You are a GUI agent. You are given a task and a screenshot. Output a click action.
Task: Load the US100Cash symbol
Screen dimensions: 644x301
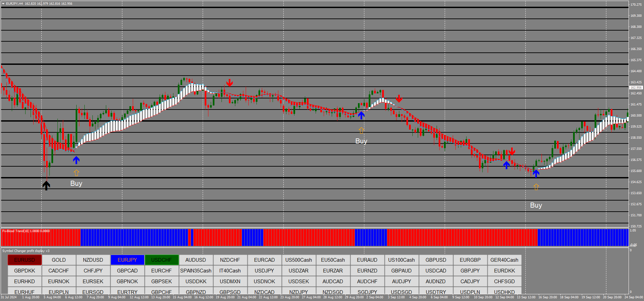click(x=401, y=260)
